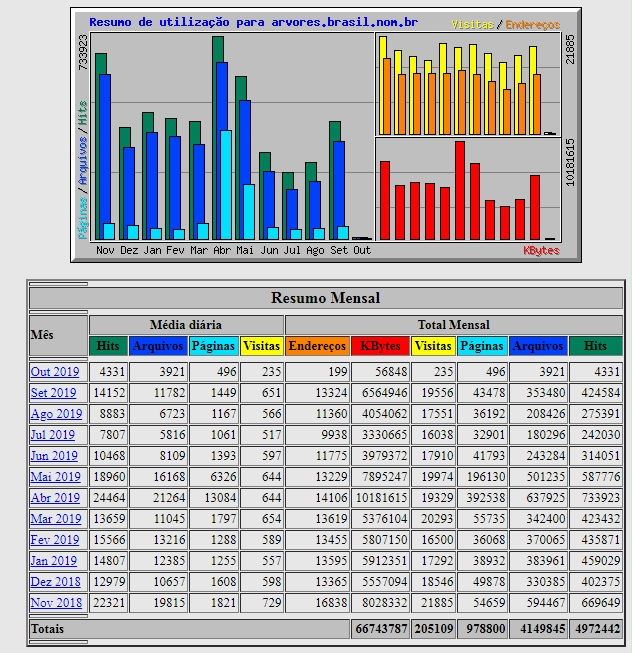
Task: Open the Abr 2019 report
Action: pos(55,498)
